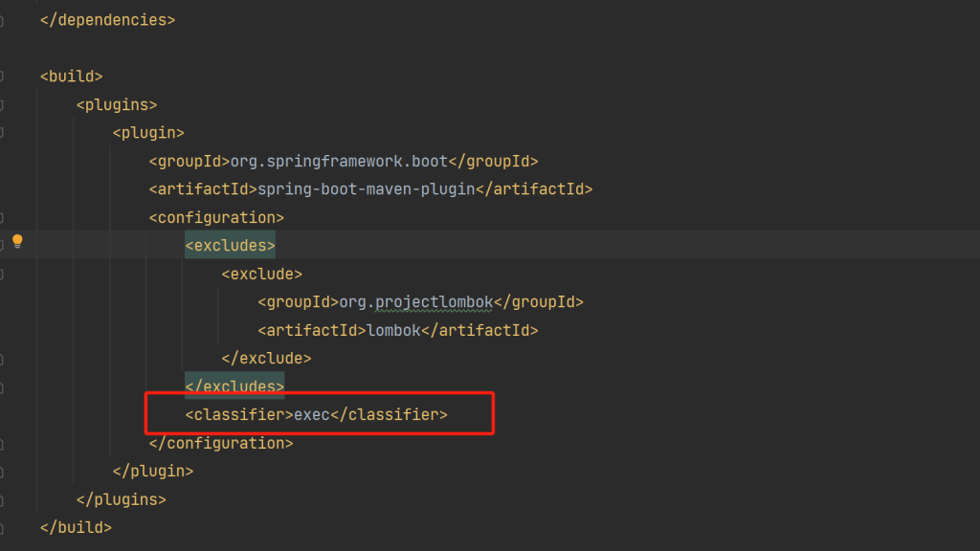980x551 pixels.
Task: Click fold marker beside </build> closing tag
Action: point(2,527)
